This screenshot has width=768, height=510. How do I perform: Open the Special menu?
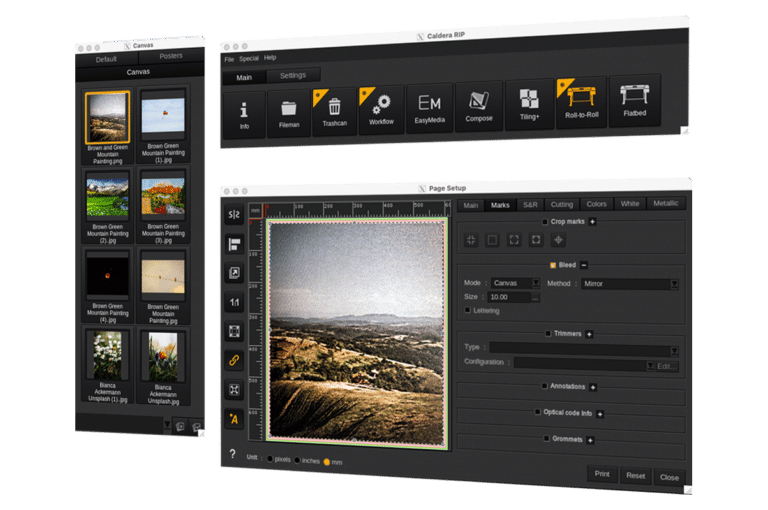[x=248, y=58]
